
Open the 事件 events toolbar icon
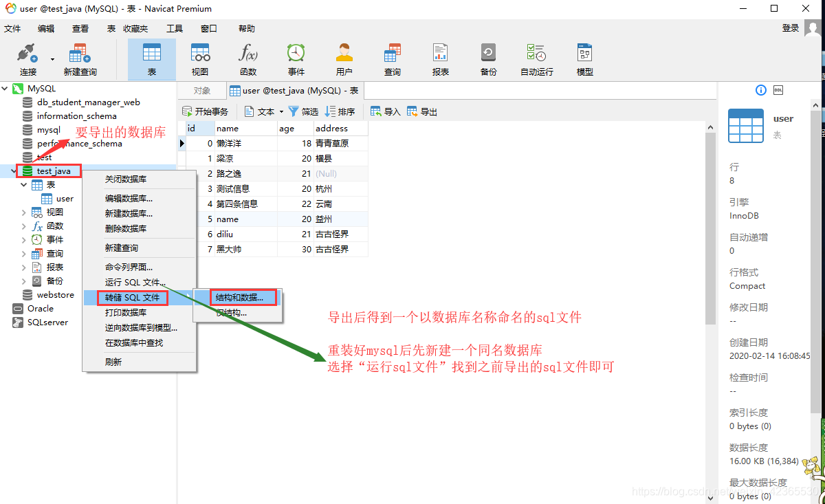(x=296, y=60)
